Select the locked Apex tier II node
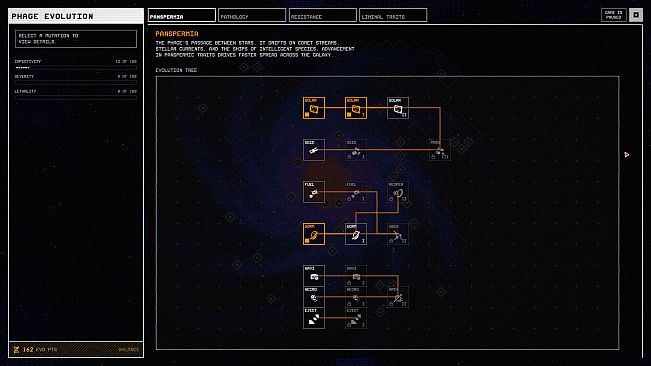The image size is (651, 366). 398,297
